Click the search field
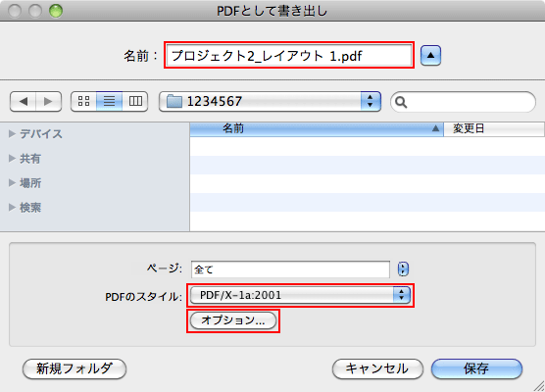 pos(463,102)
